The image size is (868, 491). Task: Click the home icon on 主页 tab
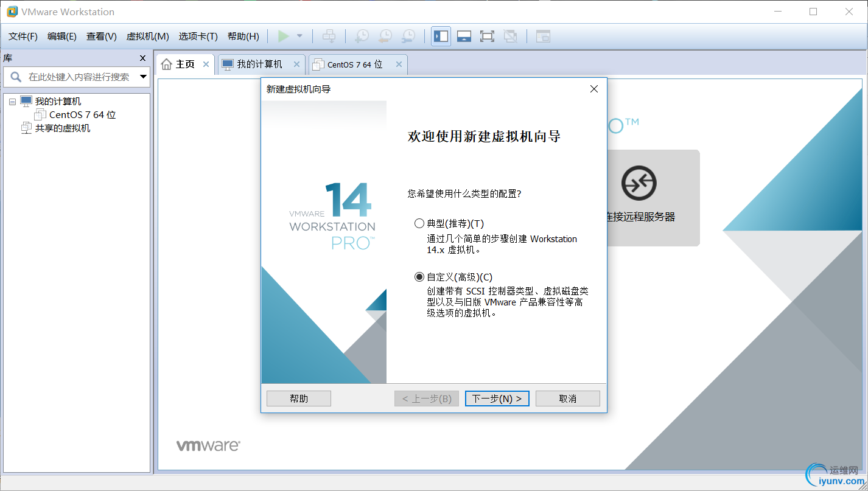point(166,64)
